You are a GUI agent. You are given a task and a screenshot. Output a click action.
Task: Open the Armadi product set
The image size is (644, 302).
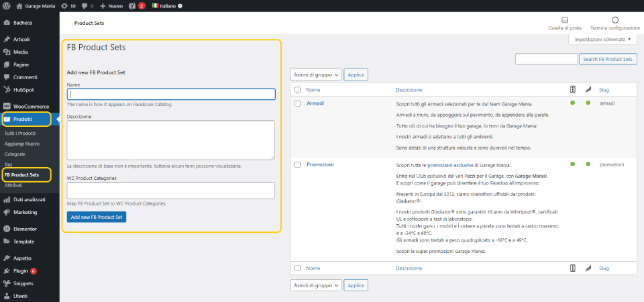coord(315,103)
